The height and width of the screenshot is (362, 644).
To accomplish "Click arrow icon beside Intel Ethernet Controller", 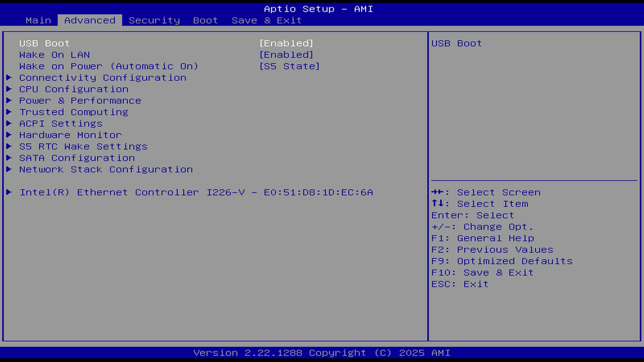I will click(9, 192).
